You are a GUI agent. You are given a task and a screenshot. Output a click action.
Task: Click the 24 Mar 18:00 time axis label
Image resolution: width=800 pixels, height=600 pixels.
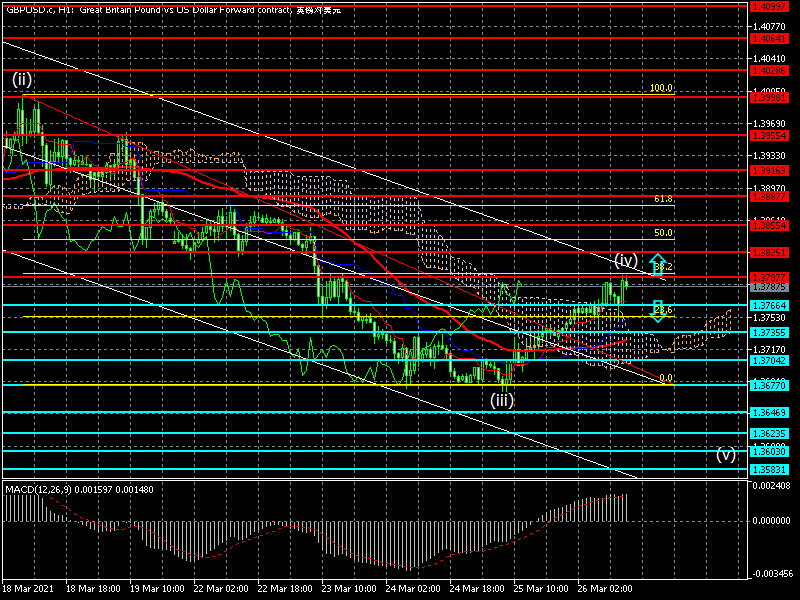click(477, 589)
